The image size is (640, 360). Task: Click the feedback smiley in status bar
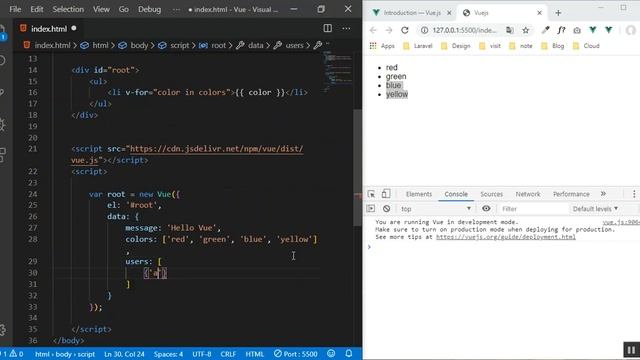331,353
